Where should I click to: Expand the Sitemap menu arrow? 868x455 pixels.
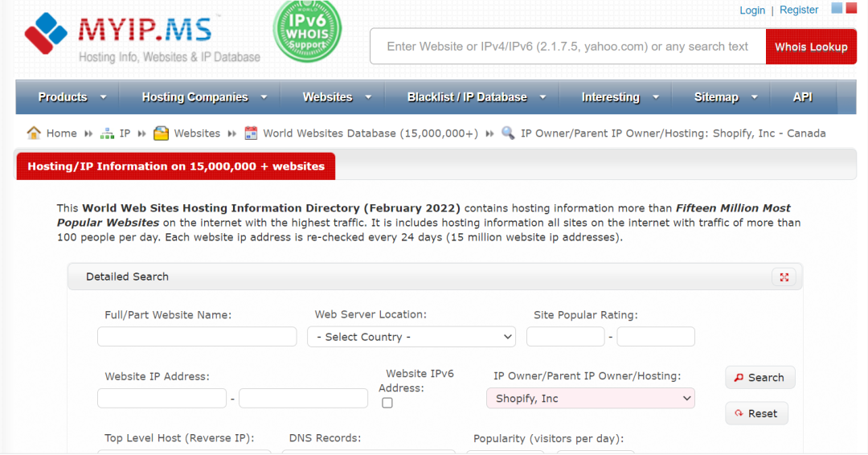(x=755, y=96)
